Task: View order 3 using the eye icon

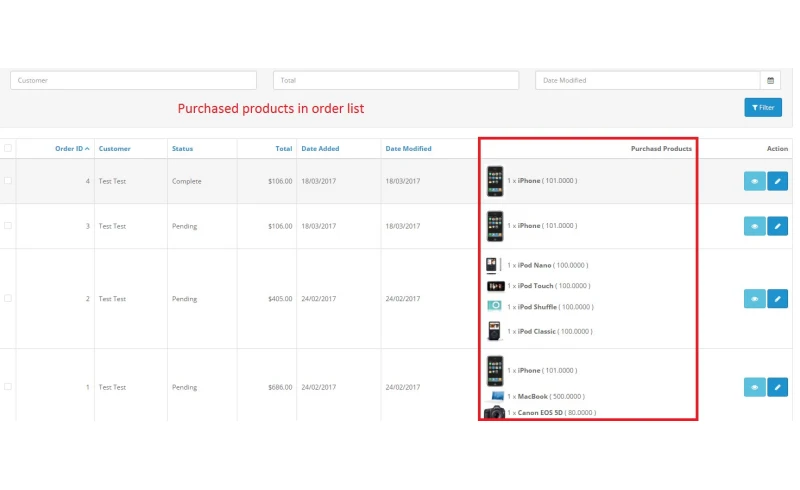Action: click(x=754, y=226)
